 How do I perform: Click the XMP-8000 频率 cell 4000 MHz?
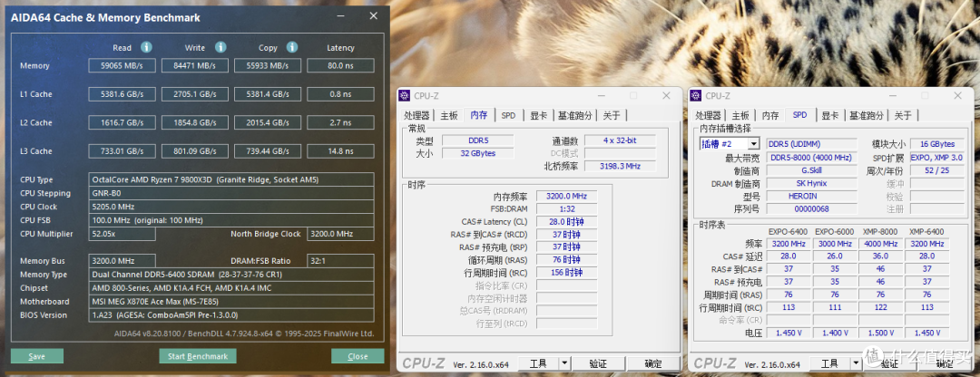click(x=880, y=244)
